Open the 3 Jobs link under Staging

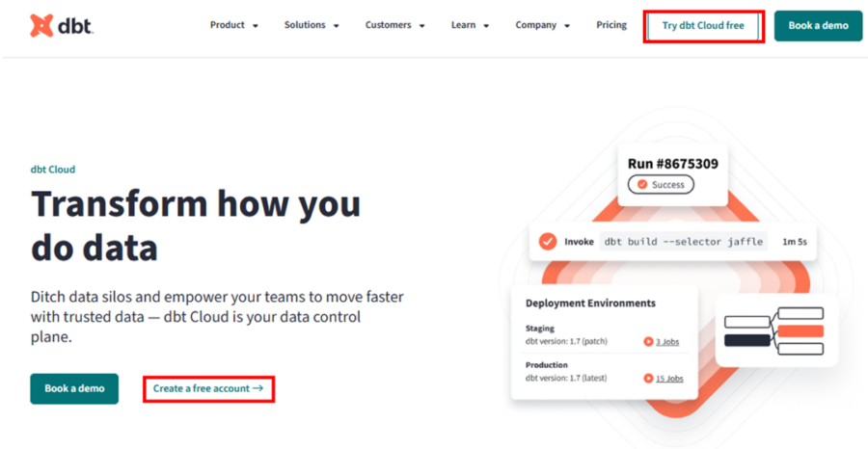667,342
